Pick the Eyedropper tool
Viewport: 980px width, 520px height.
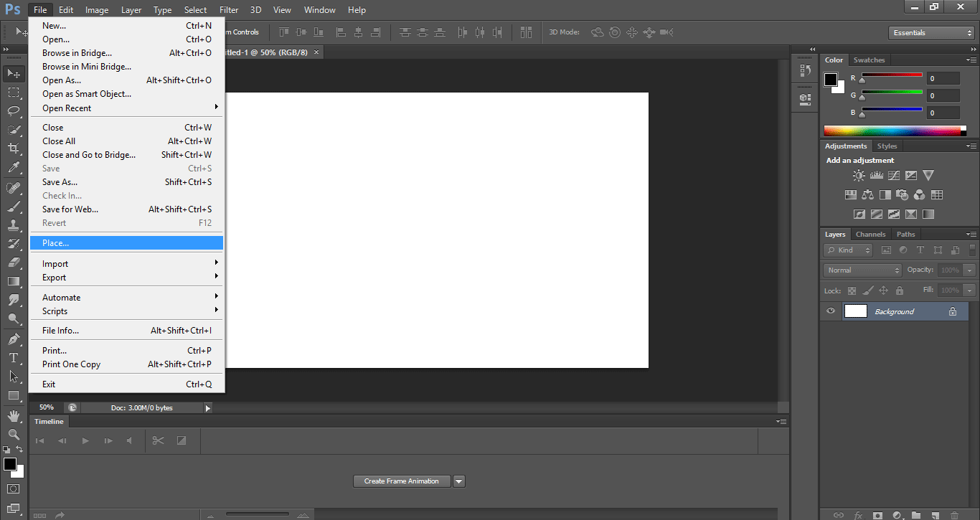point(14,168)
